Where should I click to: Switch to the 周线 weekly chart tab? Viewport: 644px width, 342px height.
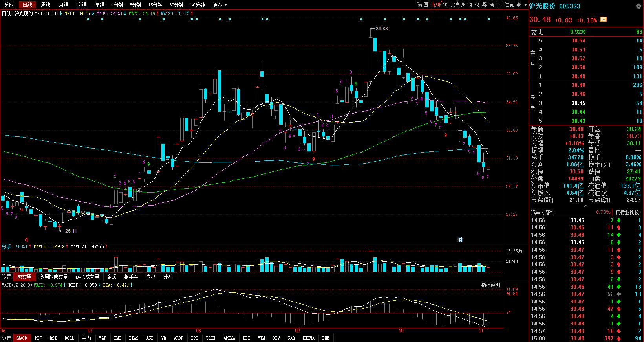pos(46,5)
